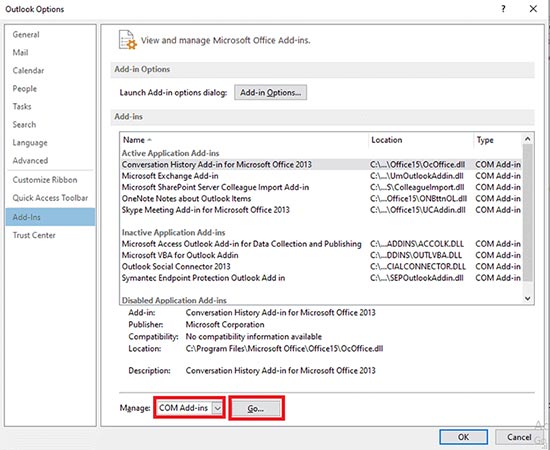The width and height of the screenshot is (550, 450).
Task: Select the Customize Ribbon category
Action: [x=45, y=180]
